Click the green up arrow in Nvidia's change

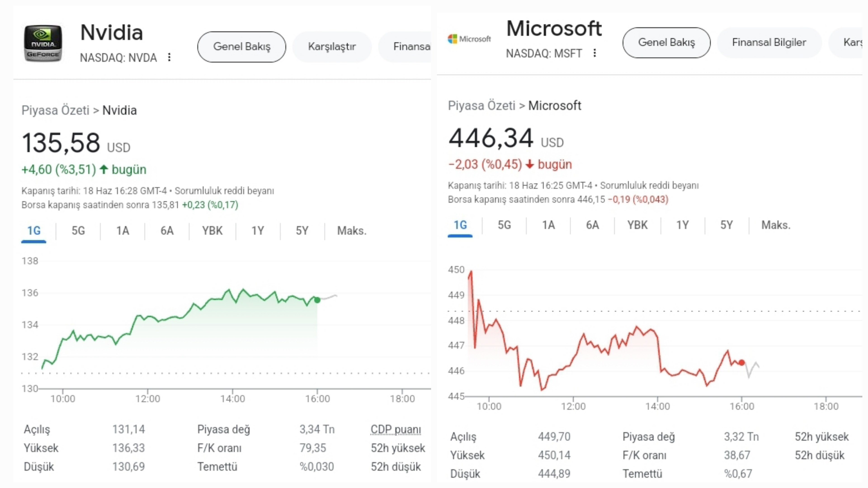click(x=104, y=169)
